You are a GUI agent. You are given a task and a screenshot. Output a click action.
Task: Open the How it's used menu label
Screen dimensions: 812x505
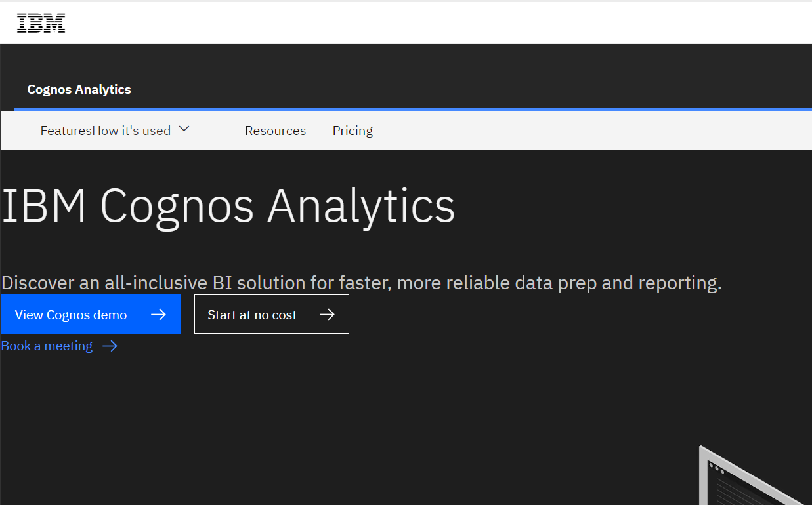tap(131, 131)
